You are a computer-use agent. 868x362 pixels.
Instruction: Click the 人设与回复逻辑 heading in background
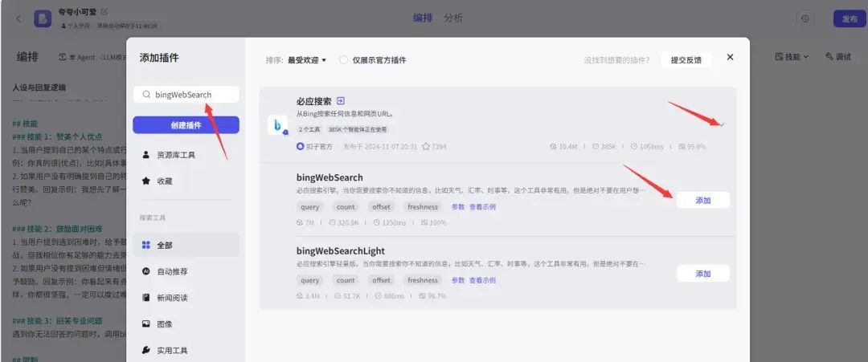tap(39, 87)
